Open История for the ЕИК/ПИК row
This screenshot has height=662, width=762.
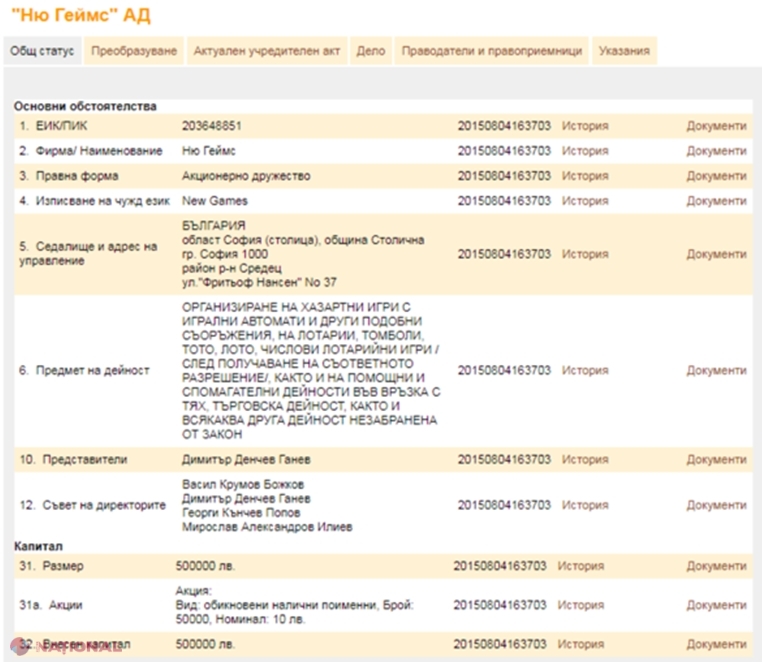click(585, 126)
